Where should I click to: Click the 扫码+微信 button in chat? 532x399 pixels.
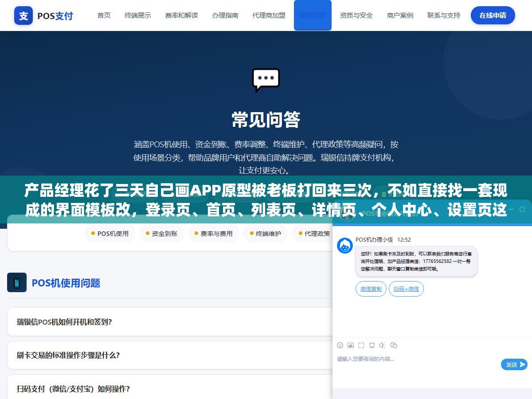(406, 289)
